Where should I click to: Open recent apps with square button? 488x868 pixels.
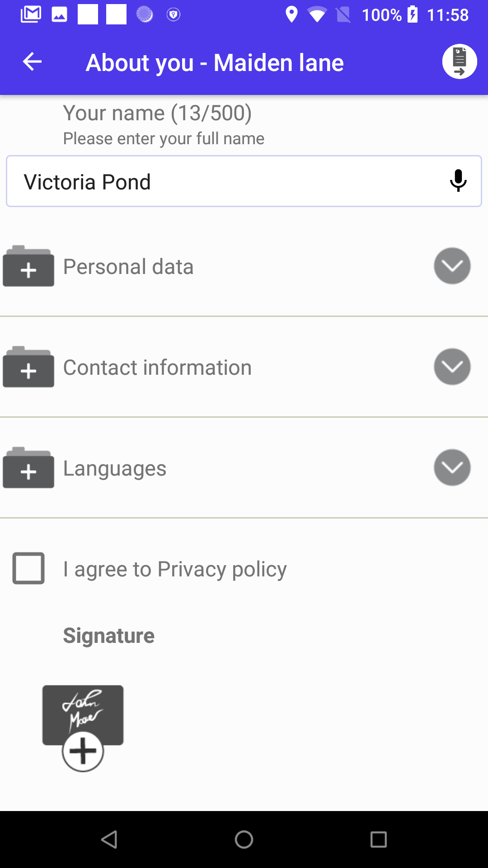[x=378, y=840]
